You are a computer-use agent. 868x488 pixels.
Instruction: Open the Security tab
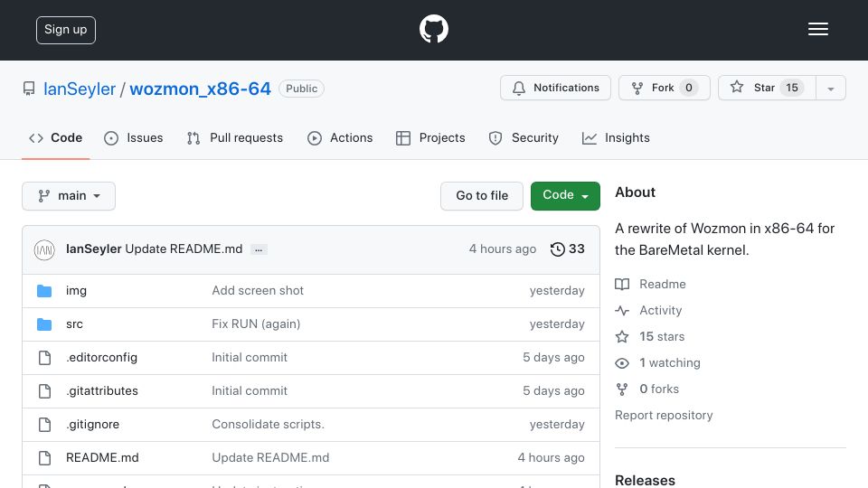click(524, 137)
